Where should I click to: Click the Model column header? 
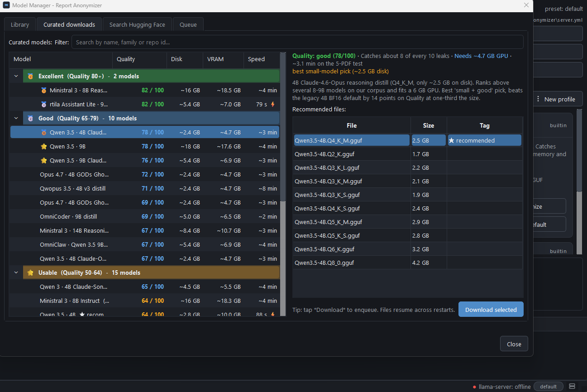[61, 59]
